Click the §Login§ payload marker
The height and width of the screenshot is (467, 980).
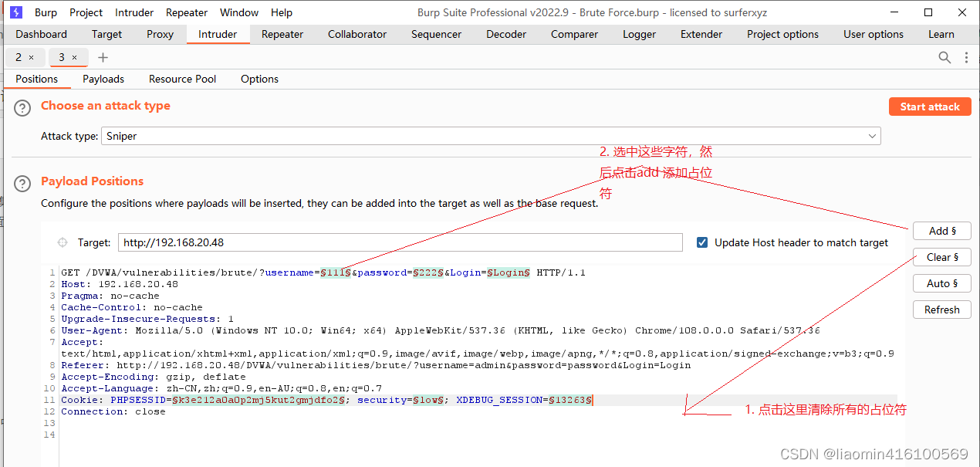(x=509, y=272)
